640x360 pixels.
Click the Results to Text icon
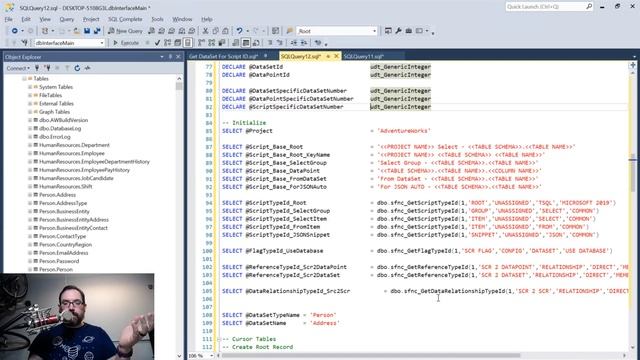tap(236, 43)
